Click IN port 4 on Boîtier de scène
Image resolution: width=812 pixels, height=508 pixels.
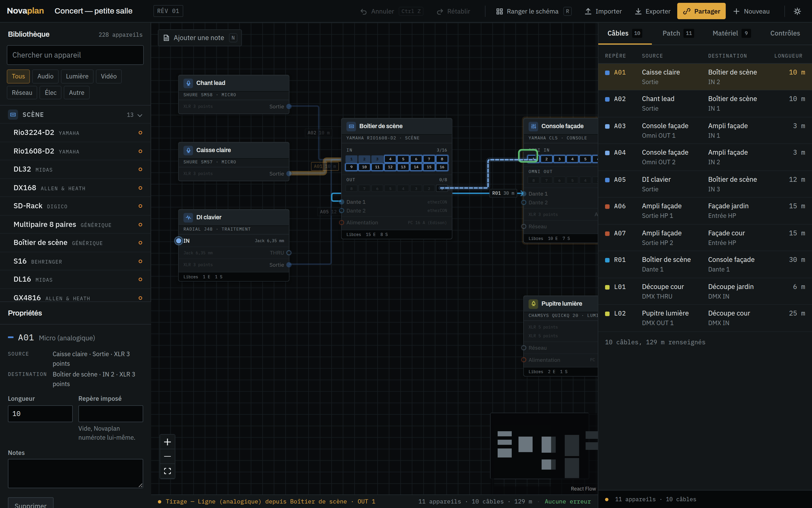coord(390,159)
